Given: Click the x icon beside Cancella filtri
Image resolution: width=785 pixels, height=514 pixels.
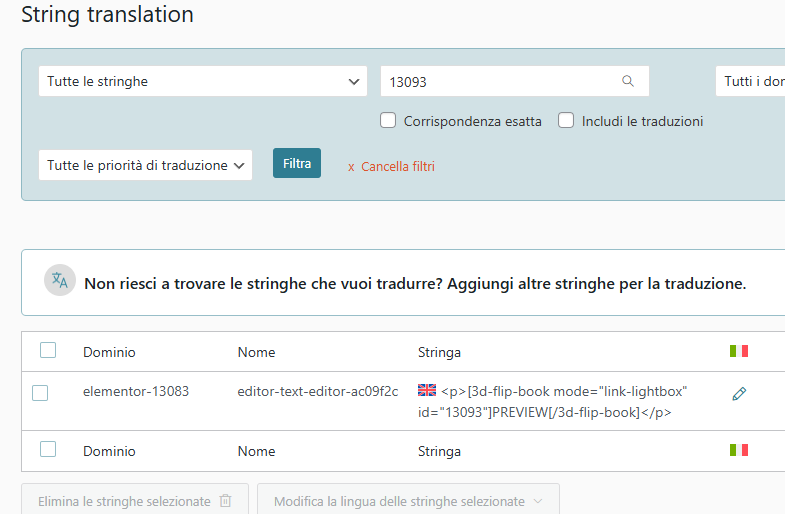Looking at the screenshot, I should (x=351, y=167).
